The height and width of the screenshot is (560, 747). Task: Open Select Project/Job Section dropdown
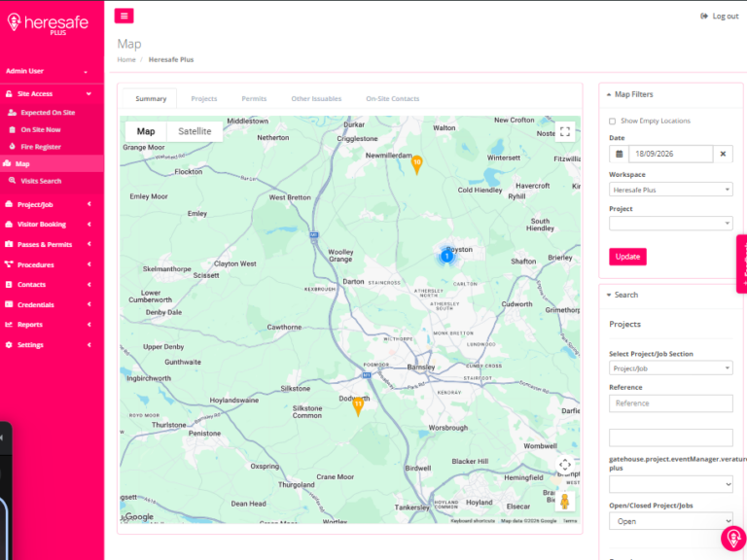click(671, 368)
